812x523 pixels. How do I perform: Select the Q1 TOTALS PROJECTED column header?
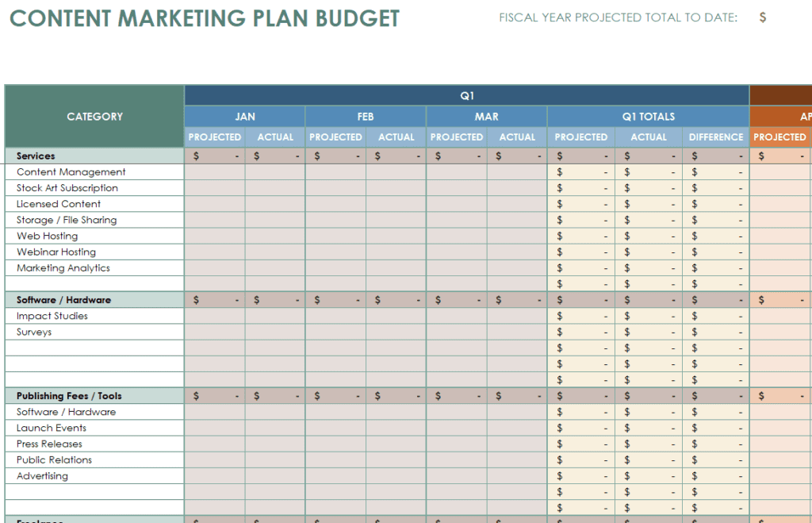(581, 137)
